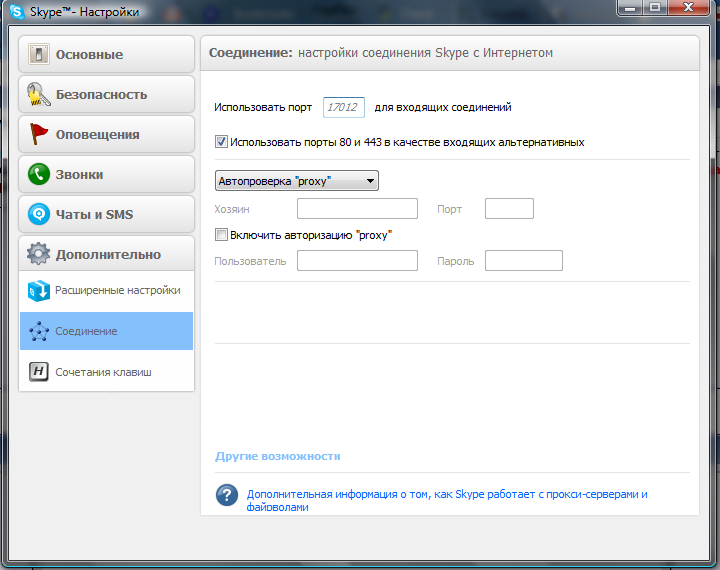The width and height of the screenshot is (720, 570).
Task: Open the Автопроверка proxy dropdown
Action: pyautogui.click(x=297, y=181)
